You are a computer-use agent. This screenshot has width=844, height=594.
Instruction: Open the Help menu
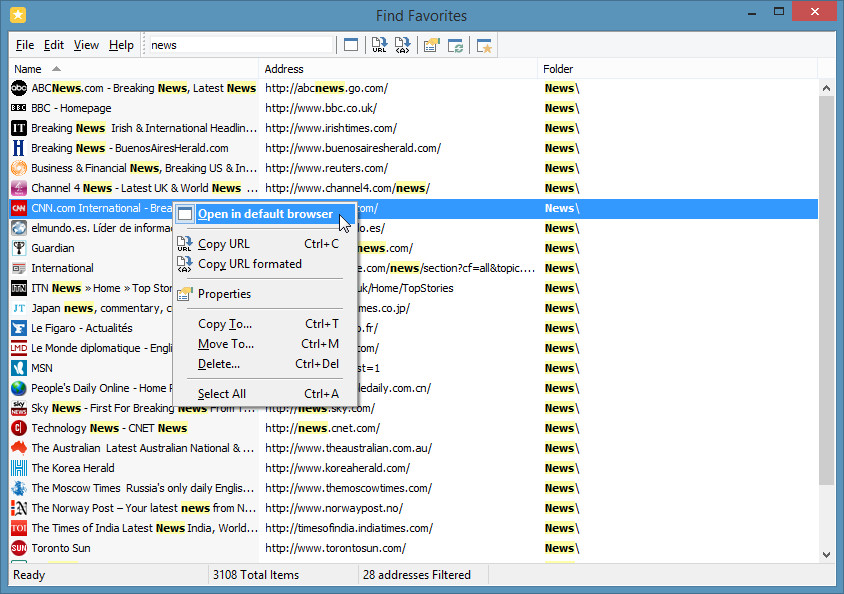pyautogui.click(x=121, y=45)
